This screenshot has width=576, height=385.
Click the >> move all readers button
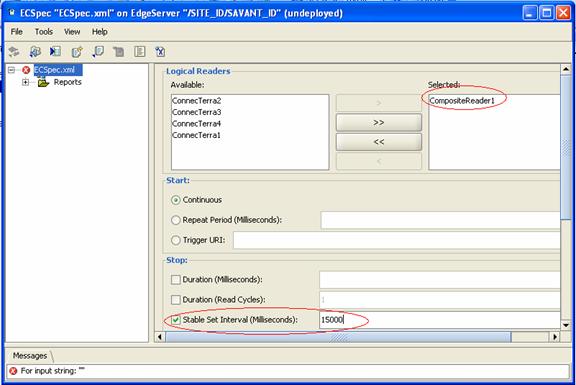(x=379, y=122)
